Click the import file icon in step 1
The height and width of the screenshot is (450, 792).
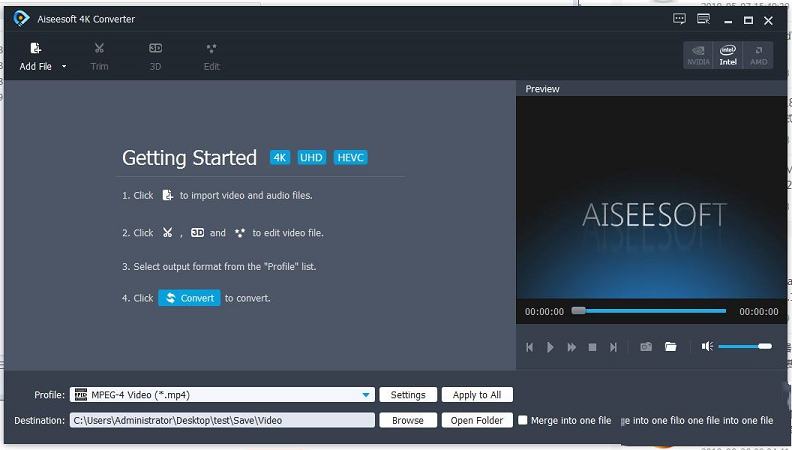(167, 195)
